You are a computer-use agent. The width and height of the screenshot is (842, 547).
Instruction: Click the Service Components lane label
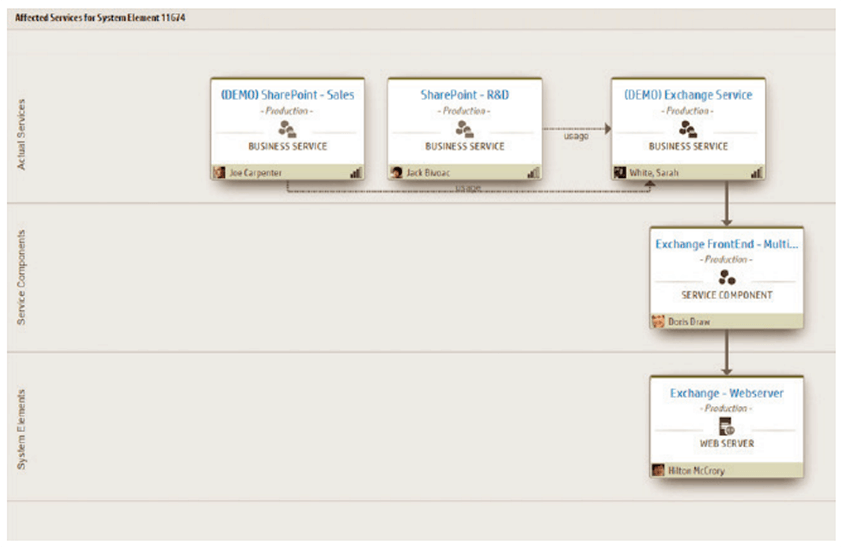click(x=21, y=278)
